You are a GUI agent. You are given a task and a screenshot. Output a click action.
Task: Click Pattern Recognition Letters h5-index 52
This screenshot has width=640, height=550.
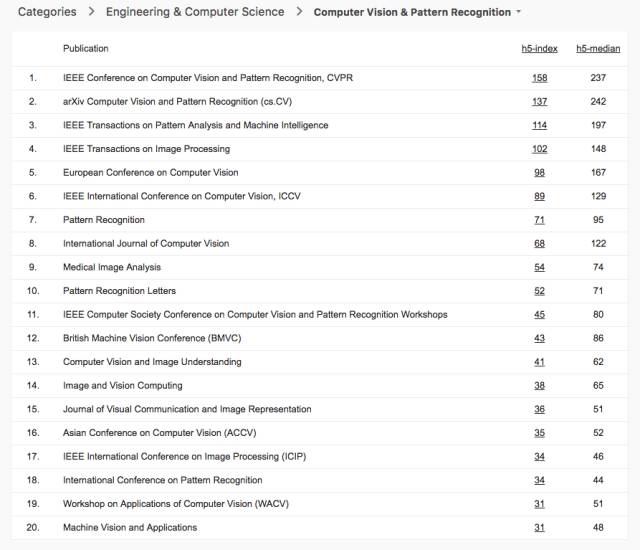(x=539, y=291)
